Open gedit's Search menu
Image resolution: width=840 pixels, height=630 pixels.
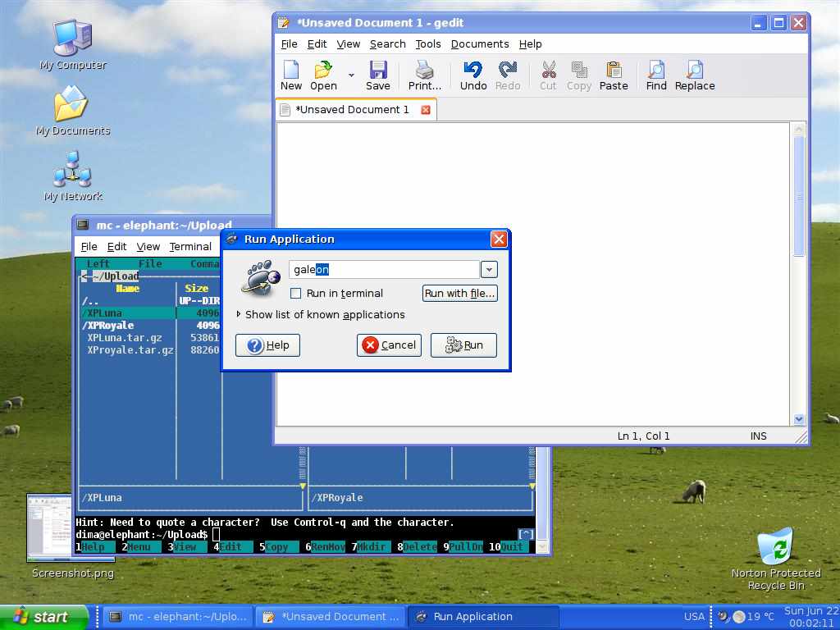tap(387, 44)
